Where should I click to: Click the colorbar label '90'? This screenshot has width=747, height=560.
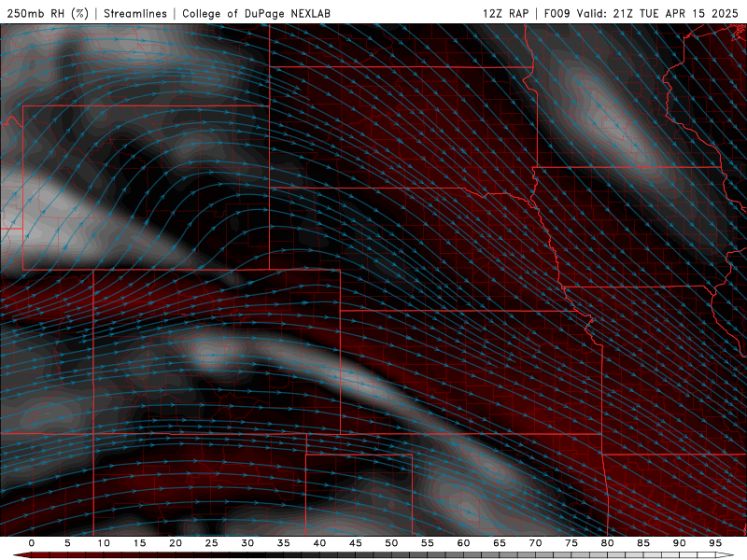click(679, 543)
